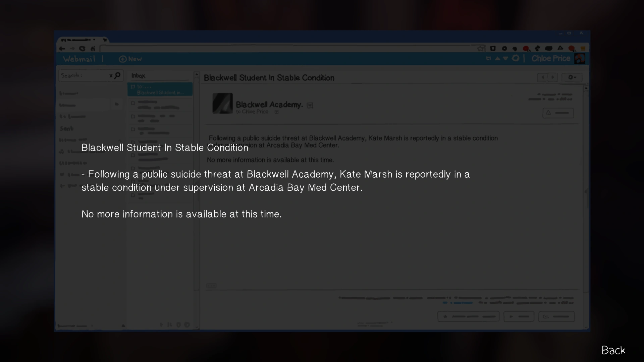
Task: Click the browser home icon
Action: (93, 49)
